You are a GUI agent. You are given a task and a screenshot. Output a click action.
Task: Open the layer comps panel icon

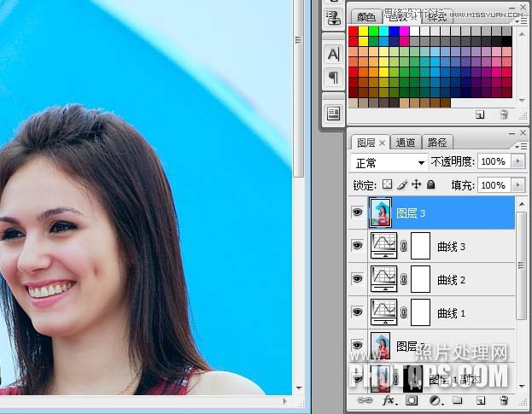click(333, 114)
